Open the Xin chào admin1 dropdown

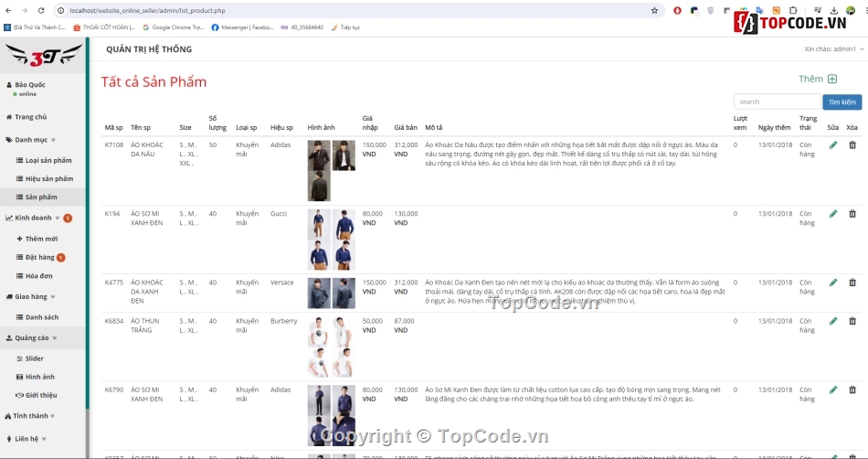833,49
